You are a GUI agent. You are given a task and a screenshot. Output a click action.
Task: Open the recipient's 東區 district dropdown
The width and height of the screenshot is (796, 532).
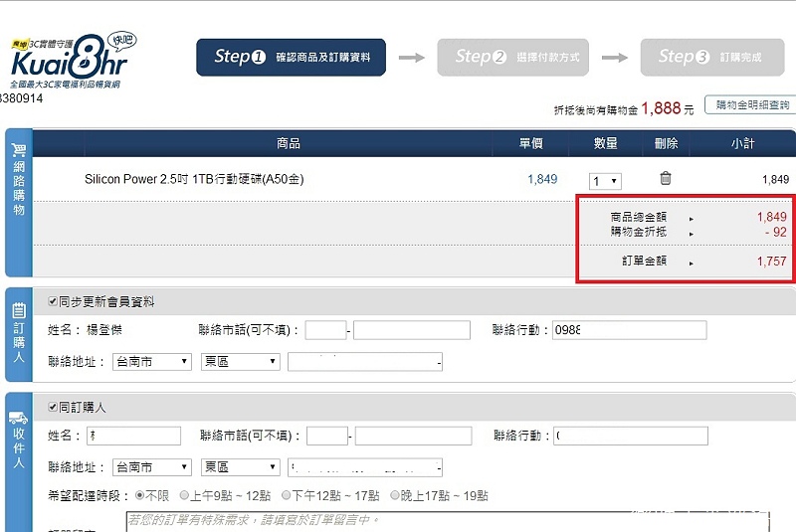240,467
